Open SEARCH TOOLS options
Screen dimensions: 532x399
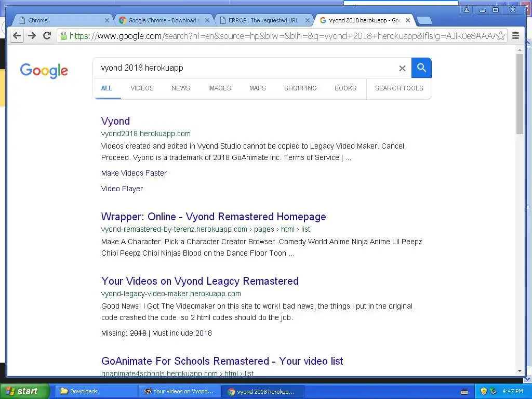click(399, 88)
